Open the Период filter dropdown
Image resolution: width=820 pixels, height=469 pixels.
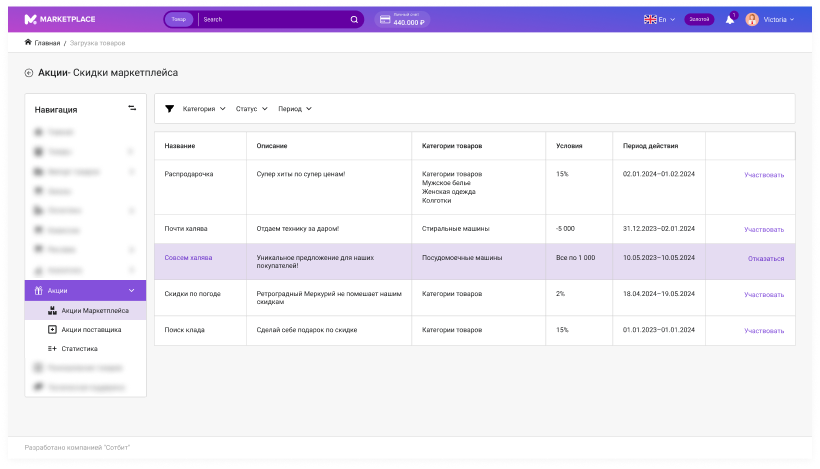click(295, 109)
